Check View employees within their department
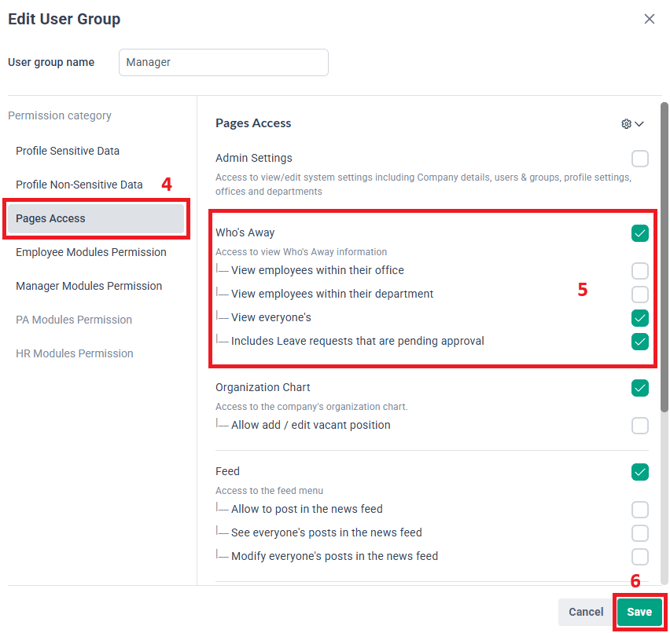This screenshot has height=633, width=670. click(640, 294)
